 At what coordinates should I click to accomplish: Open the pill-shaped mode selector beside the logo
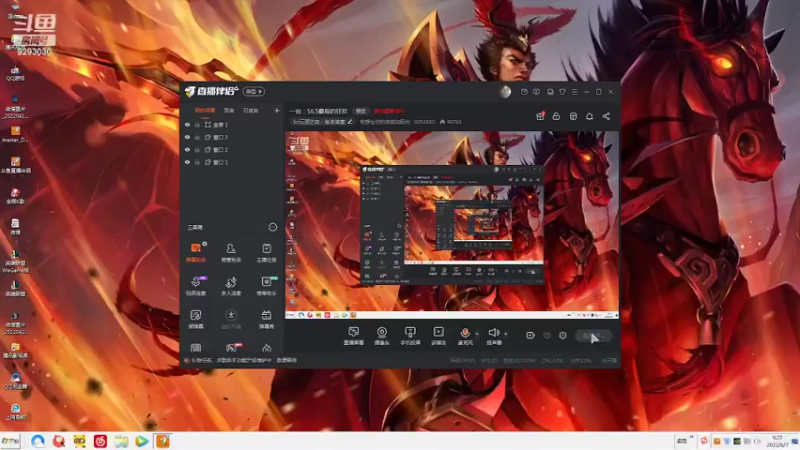click(x=254, y=91)
